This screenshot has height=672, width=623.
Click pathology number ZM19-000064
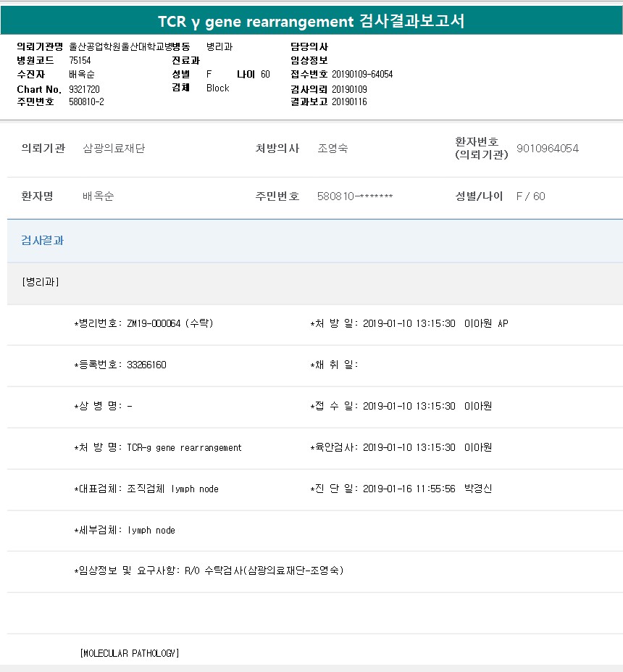click(x=154, y=323)
